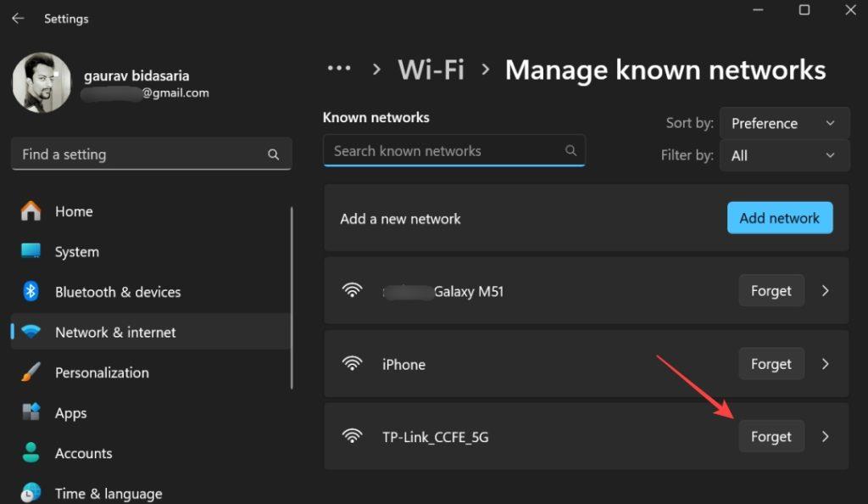868x504 pixels.
Task: Expand the breadcrumb ellipsis menu
Action: click(x=339, y=69)
